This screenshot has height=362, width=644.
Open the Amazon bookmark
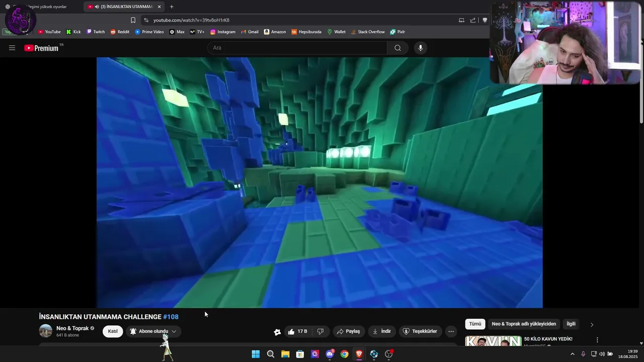[x=275, y=32]
